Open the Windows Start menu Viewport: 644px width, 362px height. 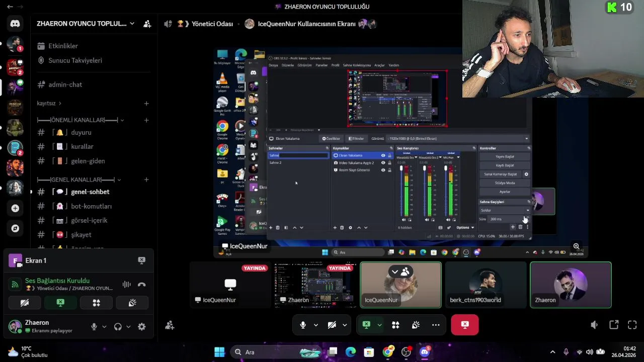[x=219, y=352]
